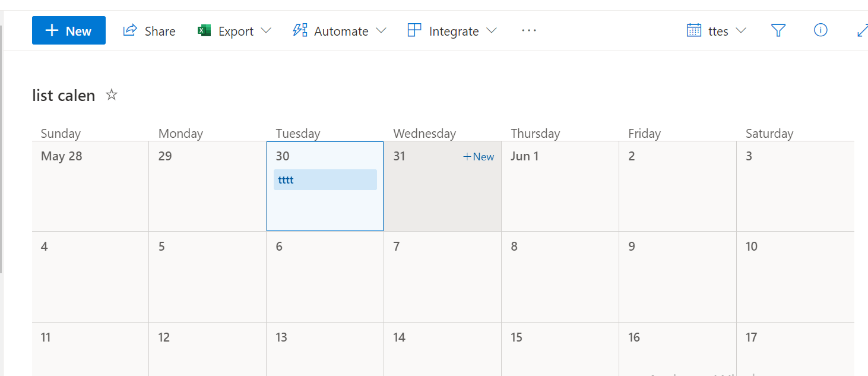868x376 pixels.
Task: Expand the Integrate dropdown chevron
Action: (492, 31)
